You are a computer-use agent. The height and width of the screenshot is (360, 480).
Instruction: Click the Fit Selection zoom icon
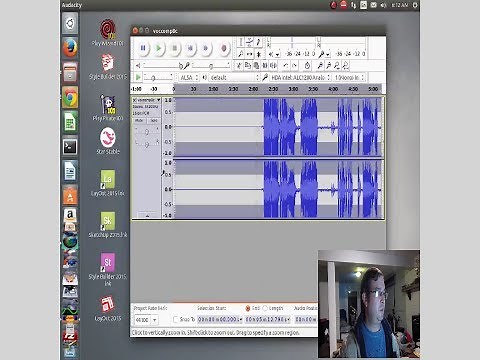(x=337, y=65)
